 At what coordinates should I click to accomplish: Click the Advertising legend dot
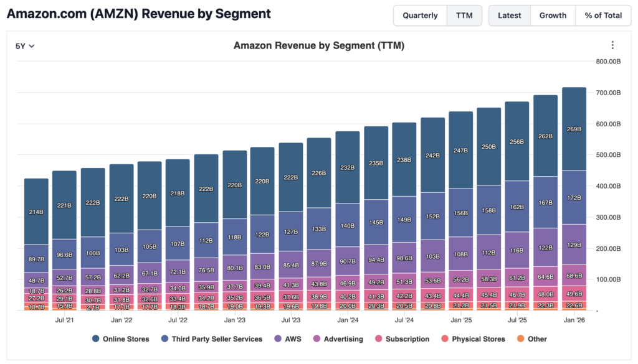click(317, 339)
